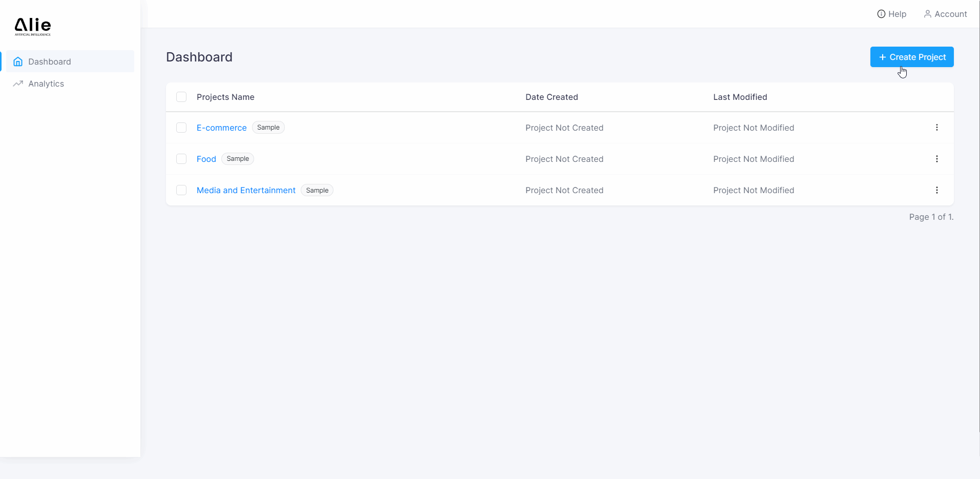Click the Account user icon
This screenshot has height=479, width=980.
point(927,14)
